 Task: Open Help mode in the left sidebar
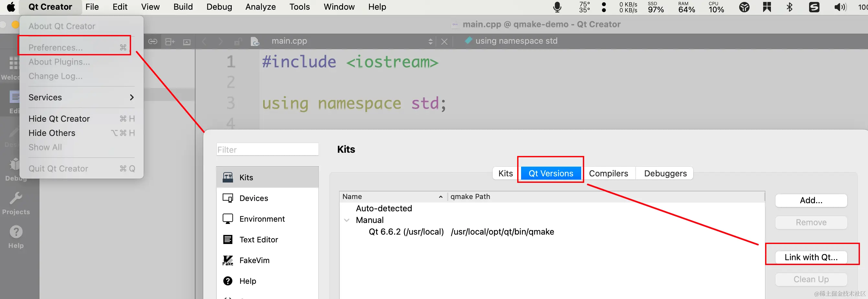pyautogui.click(x=16, y=237)
